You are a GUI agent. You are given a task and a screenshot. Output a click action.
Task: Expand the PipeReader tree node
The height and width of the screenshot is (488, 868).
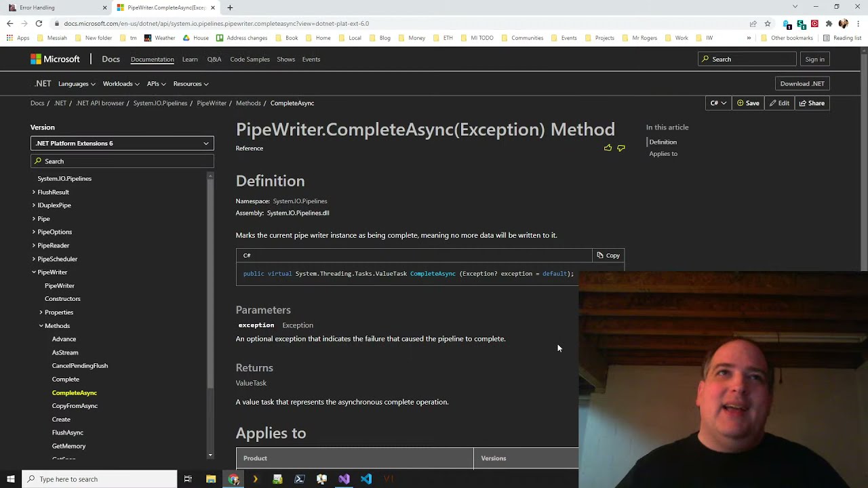(x=33, y=245)
